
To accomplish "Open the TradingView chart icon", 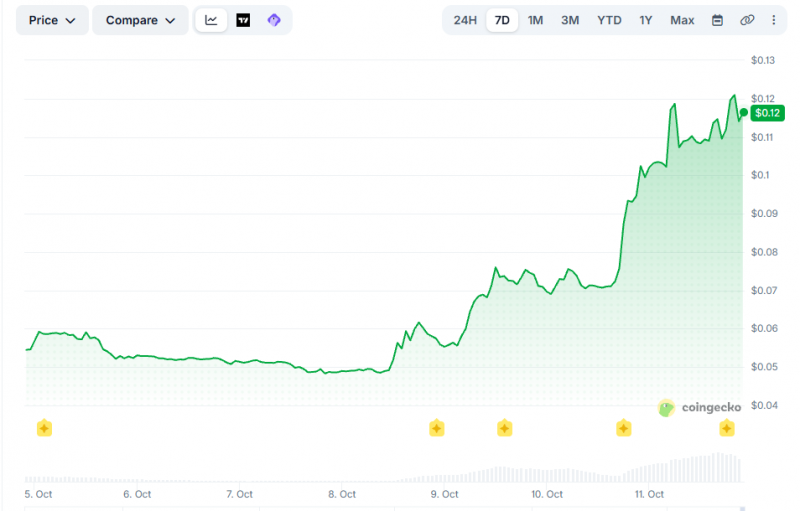I will tap(243, 20).
